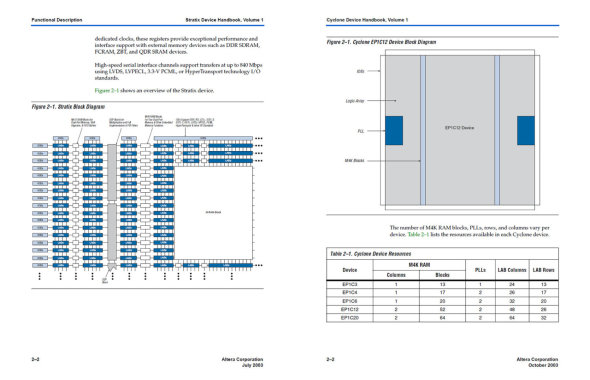Click the 'EP1C6' device cell
Viewport: 590px width, 380px height.
tap(350, 301)
